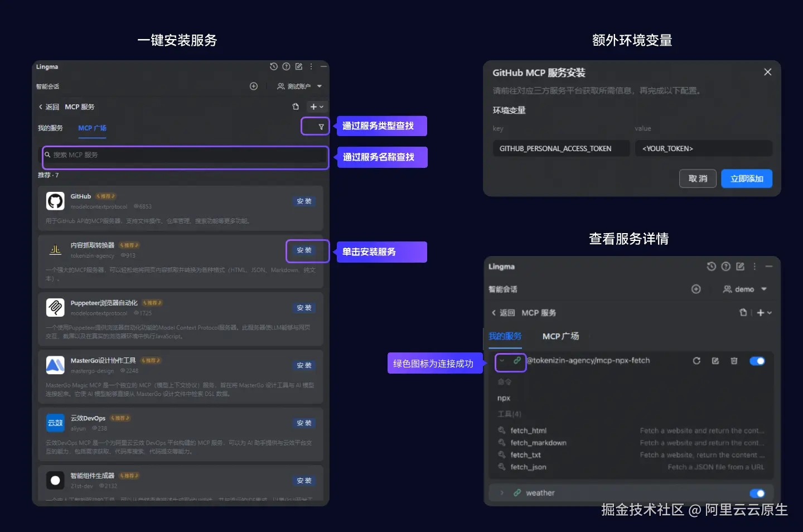Open add service plus dropdown in left panel
This screenshot has width=803, height=532.
(x=317, y=107)
